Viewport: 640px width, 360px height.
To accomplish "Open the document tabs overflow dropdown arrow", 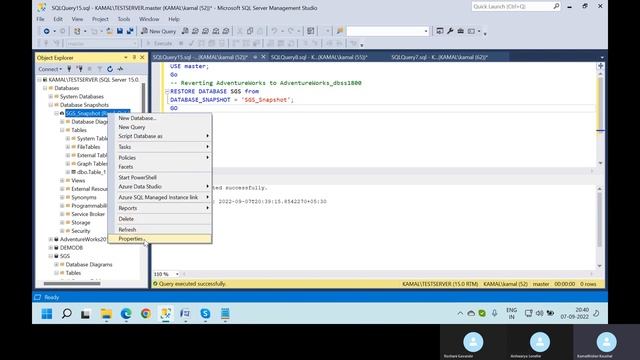I will pyautogui.click(x=602, y=58).
